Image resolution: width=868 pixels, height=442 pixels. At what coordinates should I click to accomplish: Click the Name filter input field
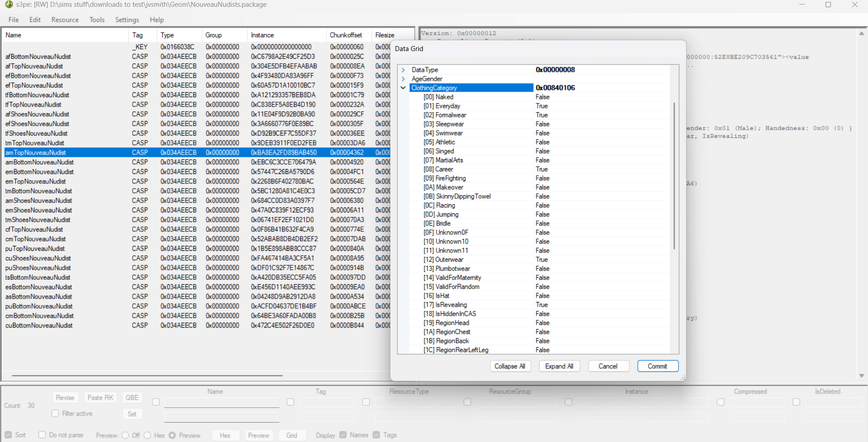tap(222, 402)
